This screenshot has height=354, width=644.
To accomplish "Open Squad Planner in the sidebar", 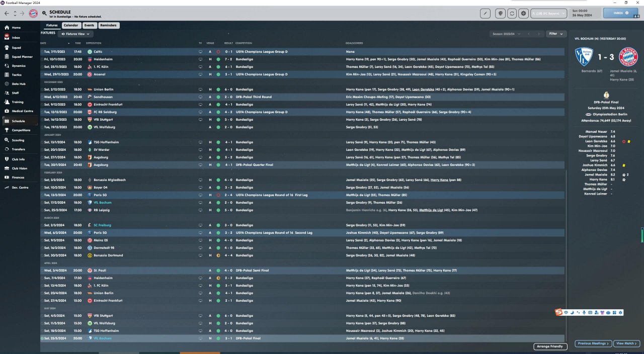I will click(19, 57).
